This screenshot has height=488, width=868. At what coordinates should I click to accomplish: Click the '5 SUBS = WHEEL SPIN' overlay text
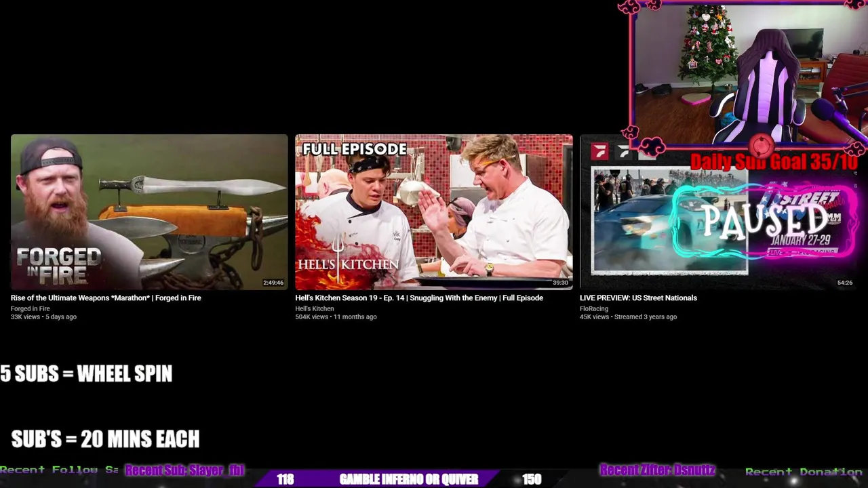click(86, 373)
